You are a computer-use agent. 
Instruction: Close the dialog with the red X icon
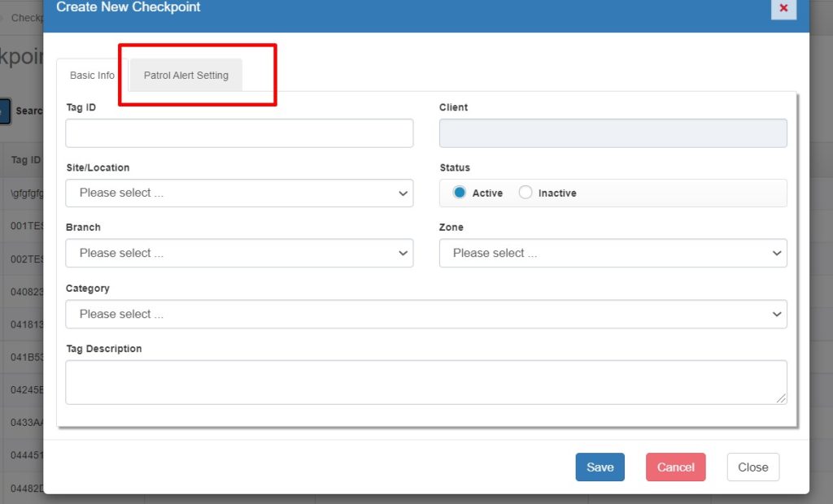coord(783,8)
